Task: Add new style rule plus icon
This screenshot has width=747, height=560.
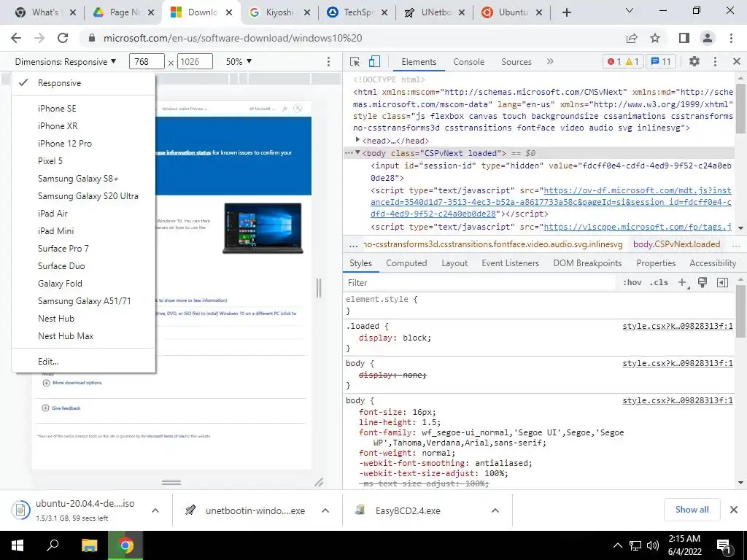Action: tap(682, 282)
